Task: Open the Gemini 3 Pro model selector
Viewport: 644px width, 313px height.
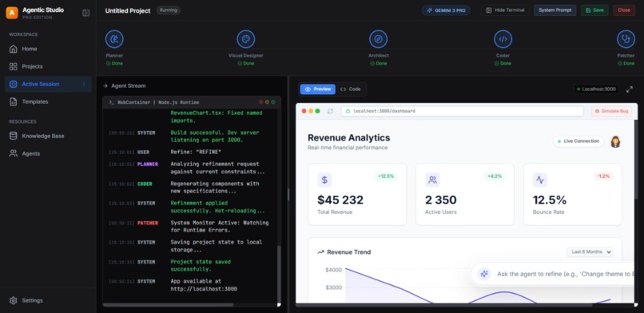Action: [x=446, y=10]
